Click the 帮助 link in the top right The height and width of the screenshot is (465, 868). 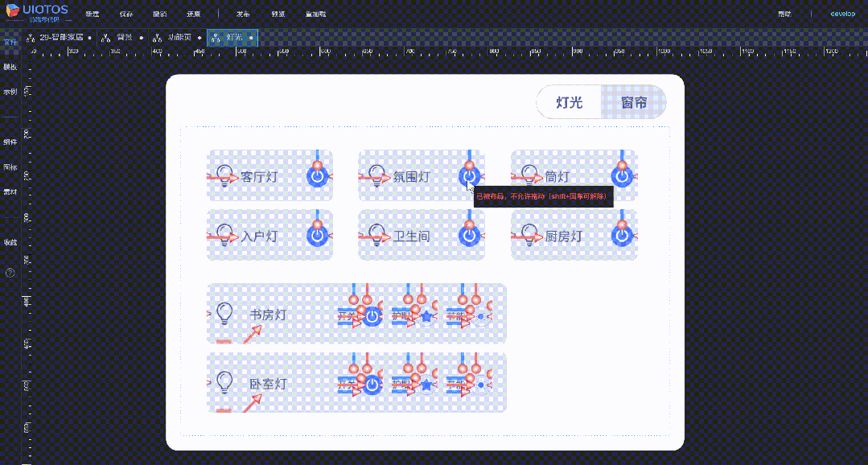coord(786,14)
